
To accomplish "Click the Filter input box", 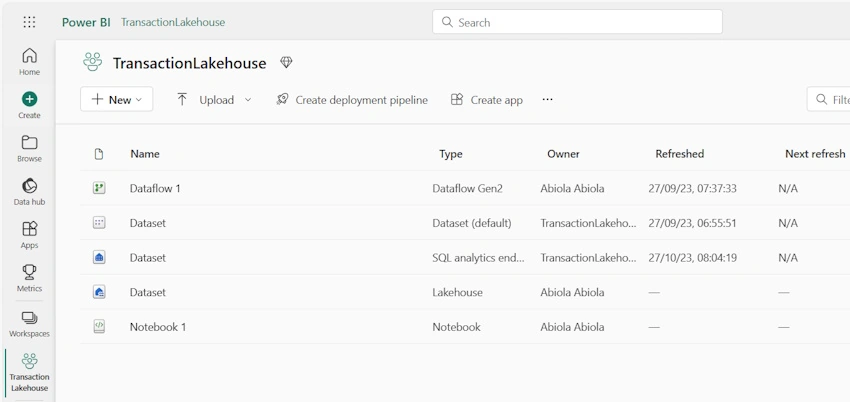I will tap(828, 99).
